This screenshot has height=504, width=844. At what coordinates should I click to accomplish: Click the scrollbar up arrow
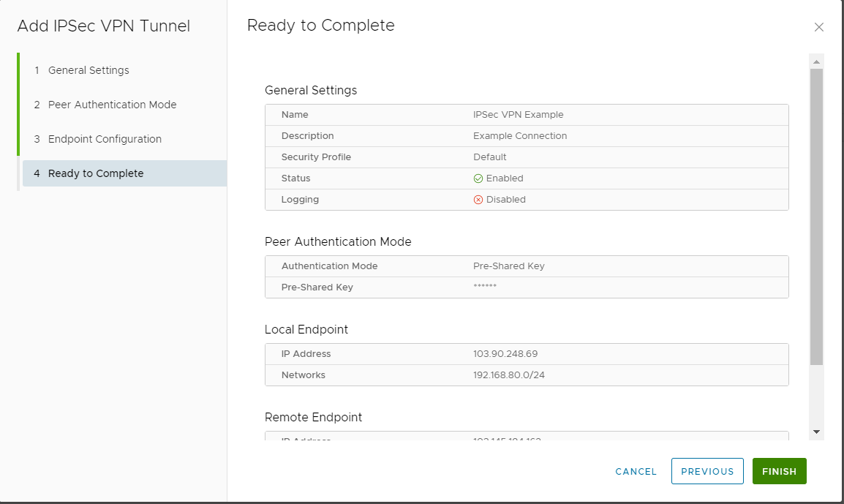click(817, 60)
